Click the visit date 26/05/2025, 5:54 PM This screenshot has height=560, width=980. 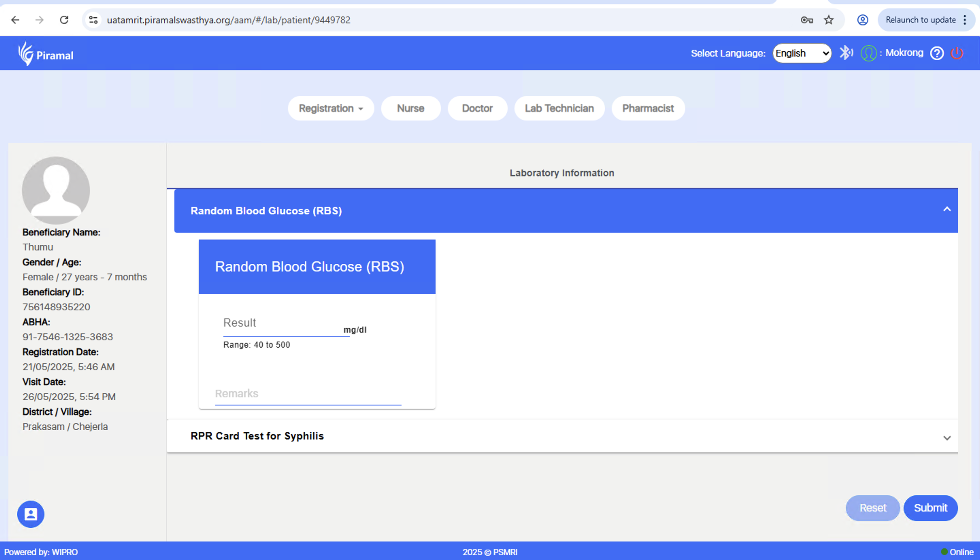(69, 397)
